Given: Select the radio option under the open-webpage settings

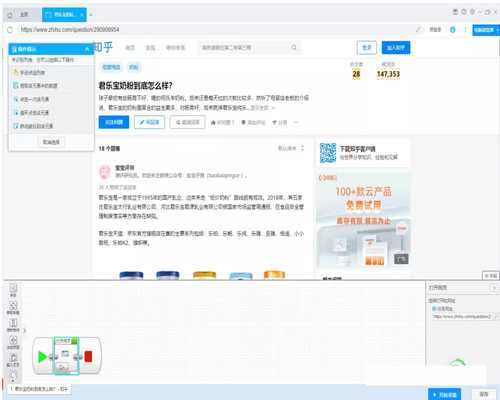Looking at the screenshot, I should pyautogui.click(x=434, y=309).
